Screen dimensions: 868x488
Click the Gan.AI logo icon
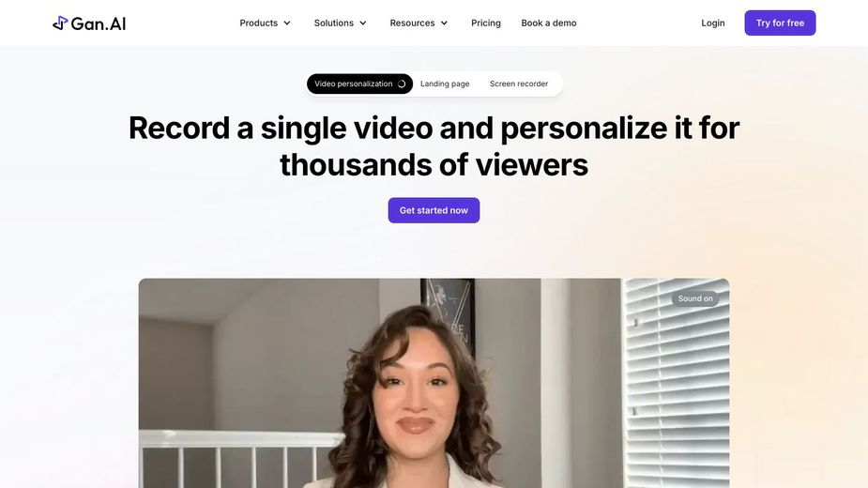[x=60, y=23]
